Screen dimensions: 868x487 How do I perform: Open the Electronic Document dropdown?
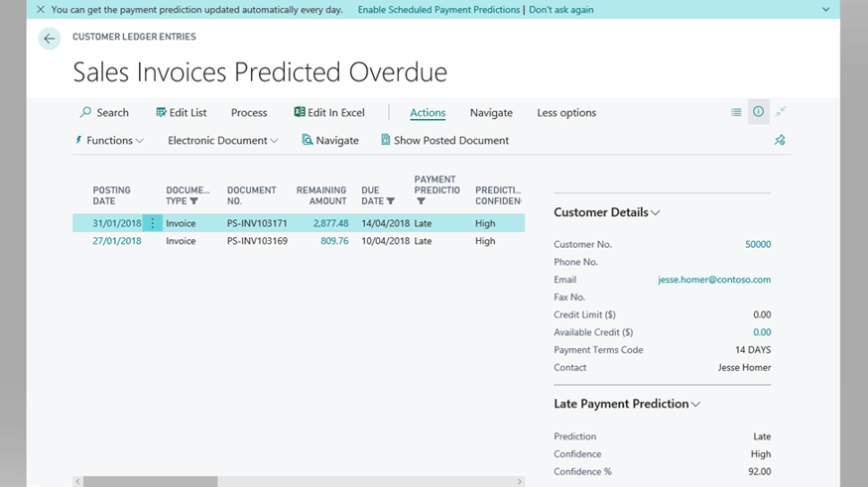[x=223, y=141]
